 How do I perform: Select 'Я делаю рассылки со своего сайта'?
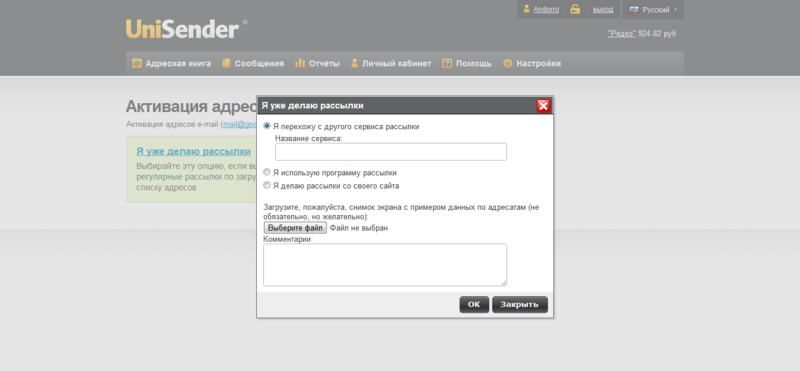click(x=267, y=185)
